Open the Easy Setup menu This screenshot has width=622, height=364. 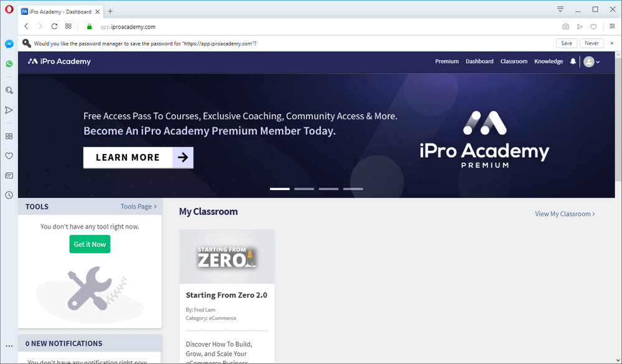pos(612,26)
